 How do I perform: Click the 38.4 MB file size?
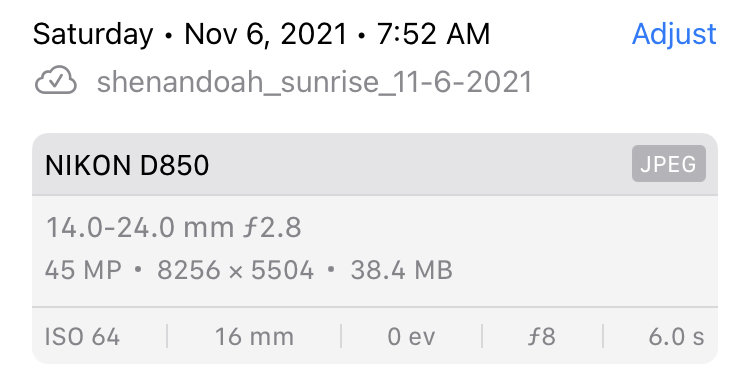coord(401,270)
